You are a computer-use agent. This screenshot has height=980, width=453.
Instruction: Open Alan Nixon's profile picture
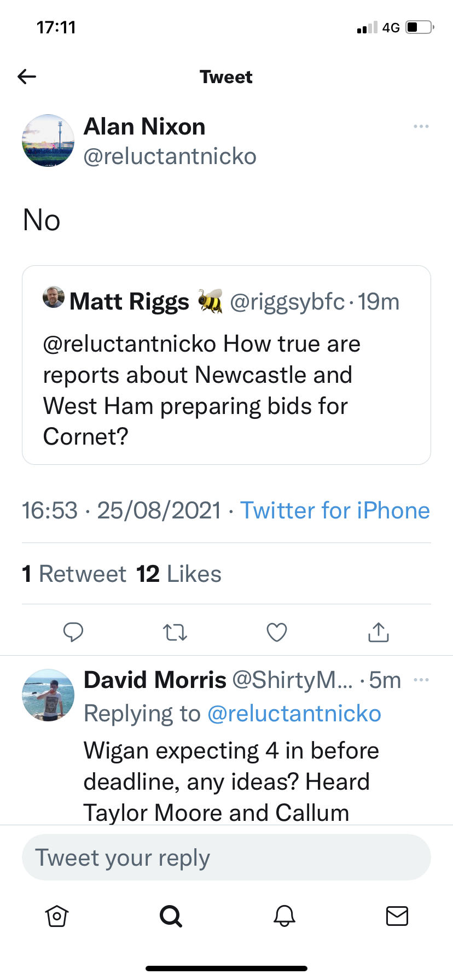pos(48,141)
